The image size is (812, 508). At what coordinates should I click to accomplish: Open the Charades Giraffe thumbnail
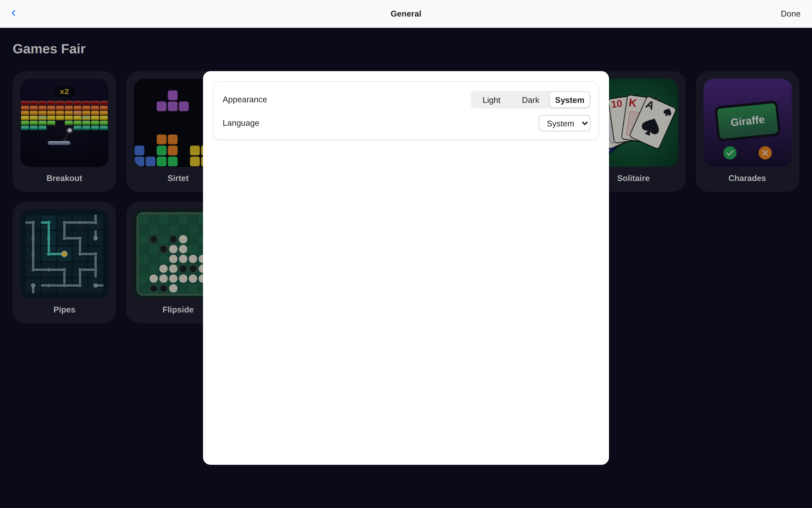click(747, 123)
